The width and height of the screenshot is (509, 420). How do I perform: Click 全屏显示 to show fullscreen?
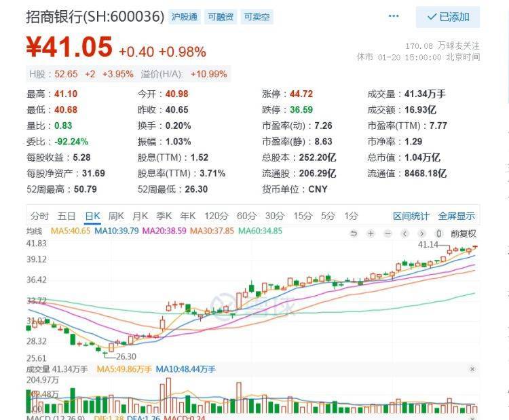(x=457, y=216)
